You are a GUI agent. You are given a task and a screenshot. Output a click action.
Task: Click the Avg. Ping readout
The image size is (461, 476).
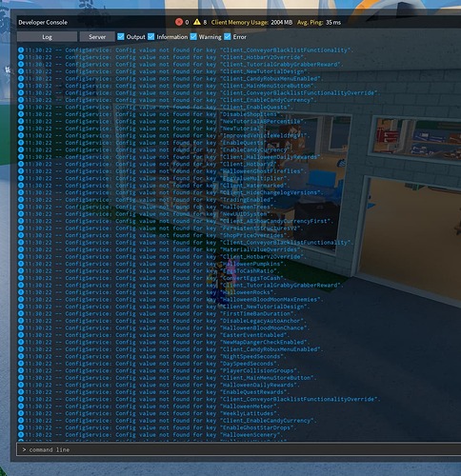pos(319,22)
